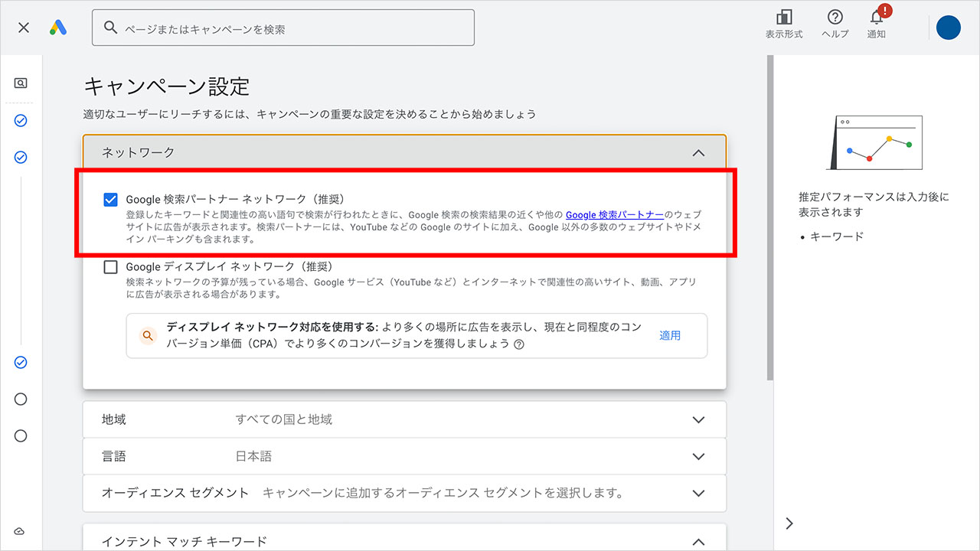
Task: Open the Google 検索パートナー link
Action: click(614, 215)
